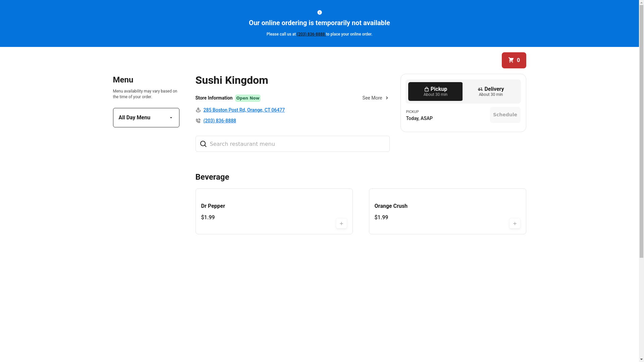Open the All Day Menu dropdown

146,118
